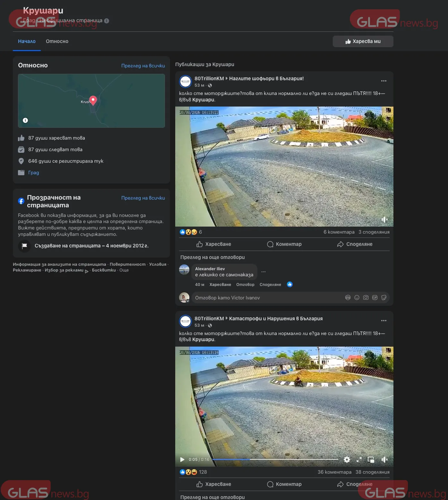Play the second video
The height and width of the screenshot is (500, 448).
point(182,460)
